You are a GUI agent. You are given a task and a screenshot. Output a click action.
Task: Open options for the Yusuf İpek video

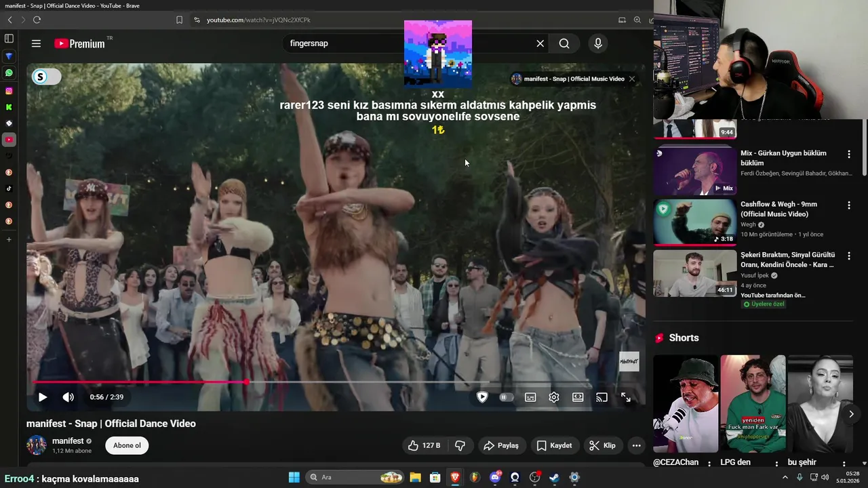[848, 256]
